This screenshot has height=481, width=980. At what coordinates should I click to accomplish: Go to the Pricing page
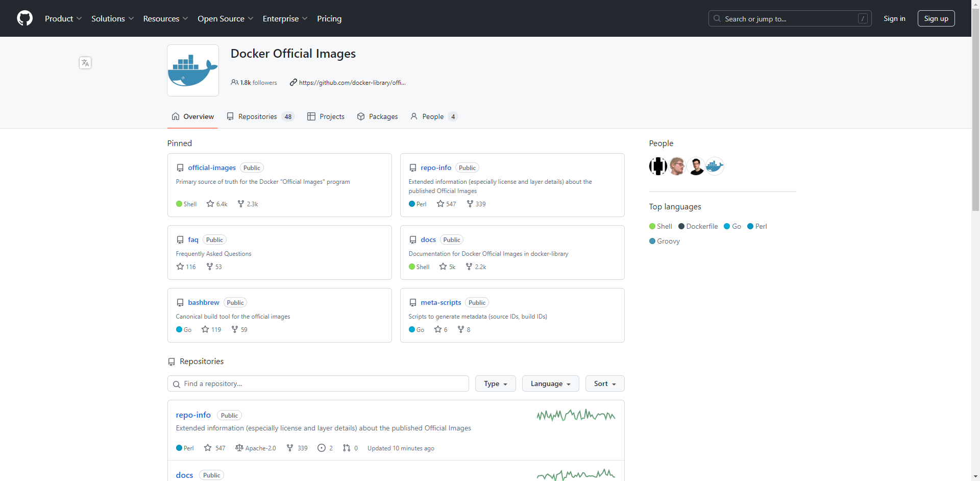(329, 18)
